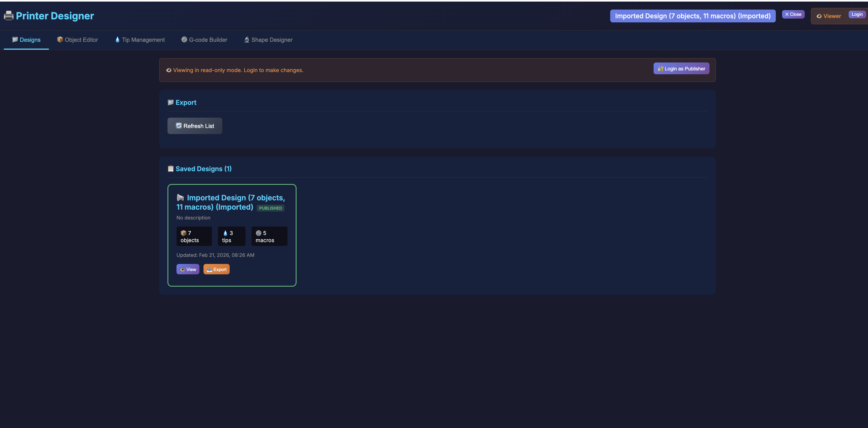Click Login as Publisher button

[x=681, y=69]
